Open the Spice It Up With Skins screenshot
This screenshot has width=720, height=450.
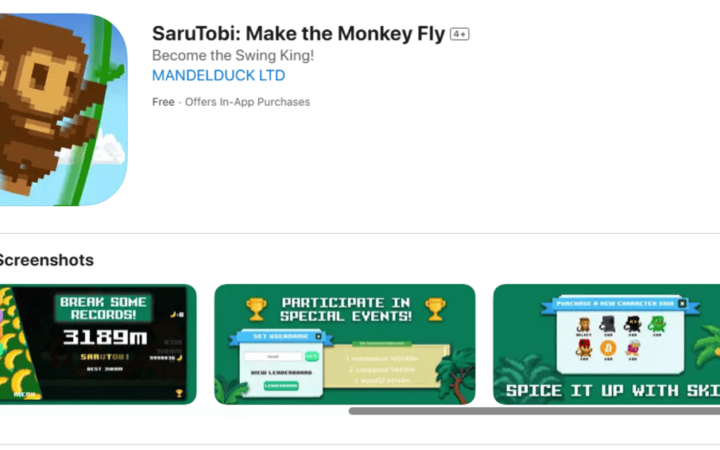point(607,344)
